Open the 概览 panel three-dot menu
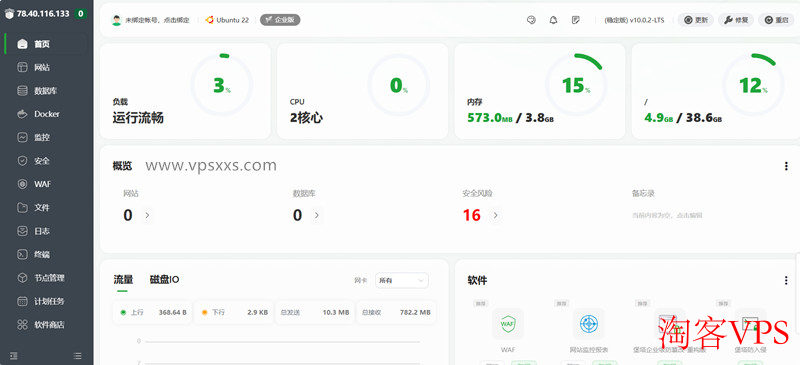Screen dimensions: 800x365 point(786,166)
